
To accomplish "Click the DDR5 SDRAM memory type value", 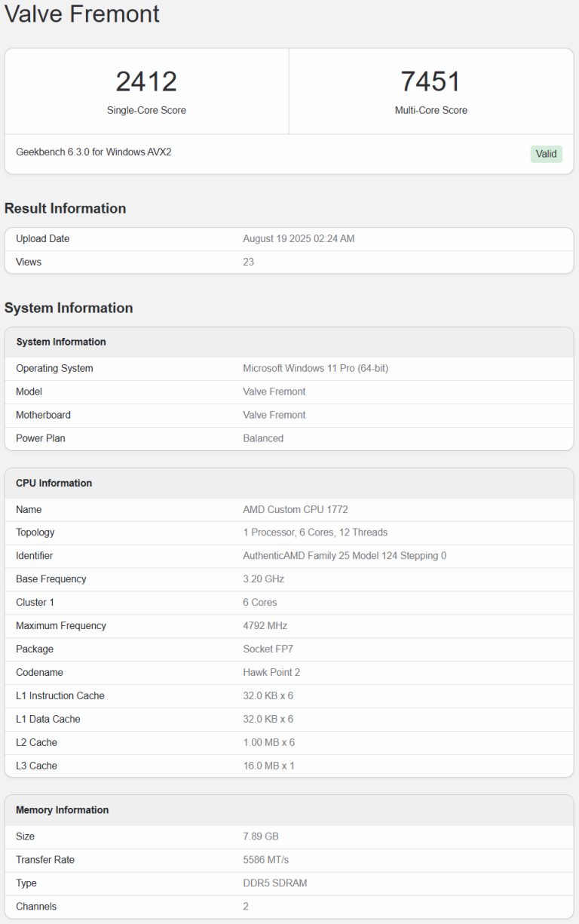I will (x=274, y=883).
